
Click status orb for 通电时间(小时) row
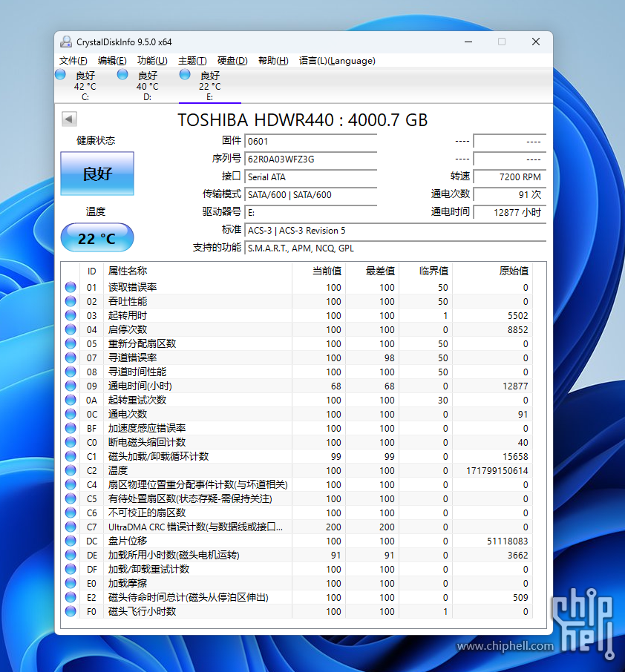[x=71, y=386]
